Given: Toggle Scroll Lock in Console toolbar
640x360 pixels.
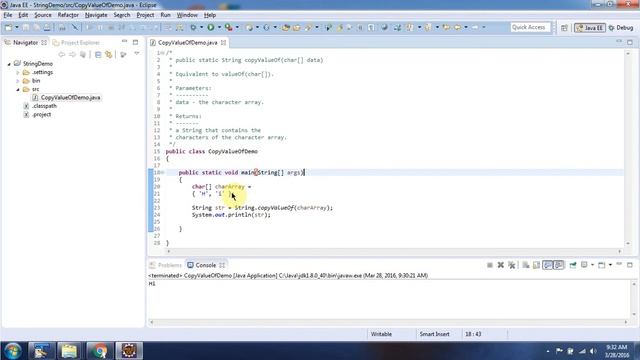Looking at the screenshot, I should pos(536,265).
